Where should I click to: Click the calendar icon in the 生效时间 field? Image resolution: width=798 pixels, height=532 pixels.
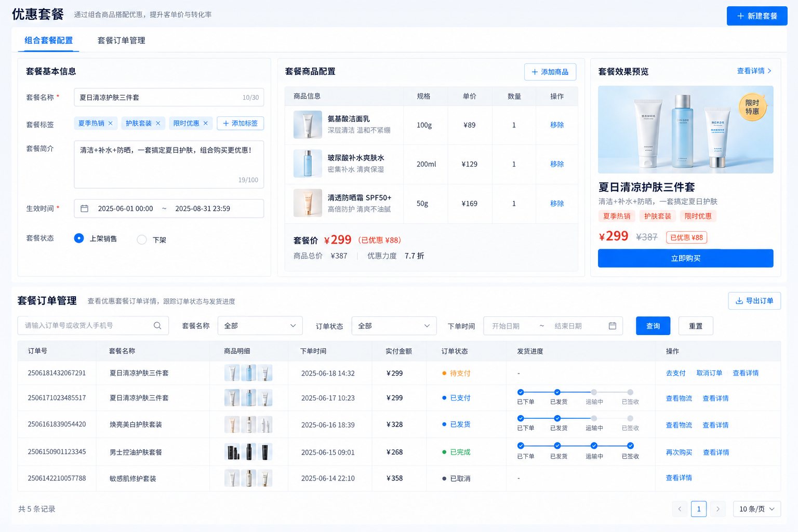click(84, 208)
